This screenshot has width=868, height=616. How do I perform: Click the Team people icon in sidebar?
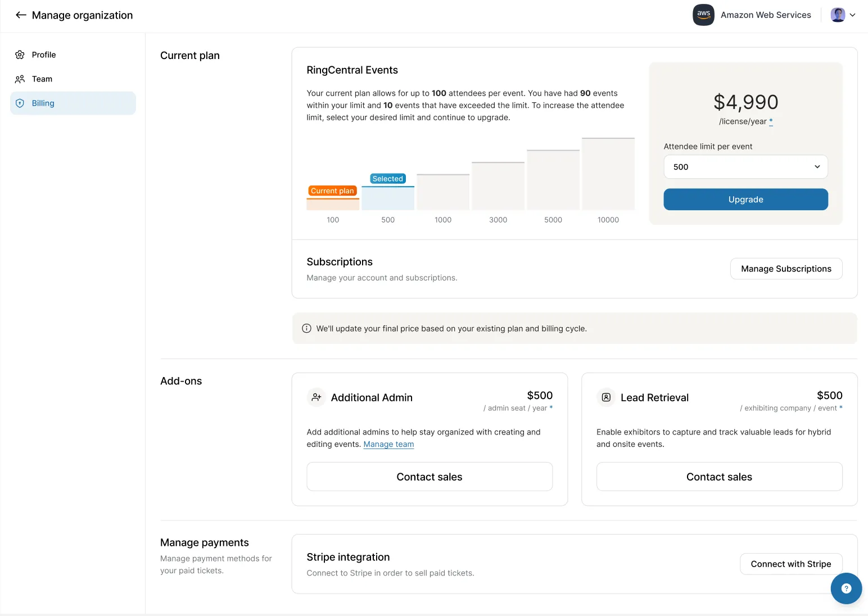pyautogui.click(x=20, y=79)
